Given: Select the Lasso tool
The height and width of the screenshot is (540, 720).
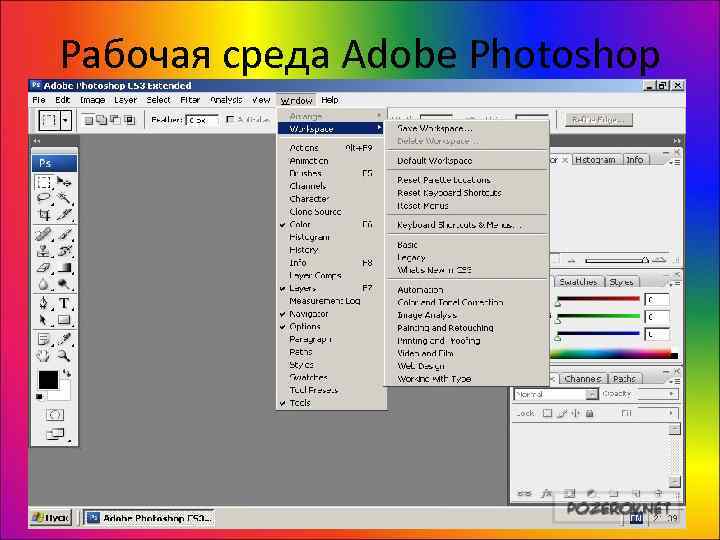Looking at the screenshot, I should point(44,198).
